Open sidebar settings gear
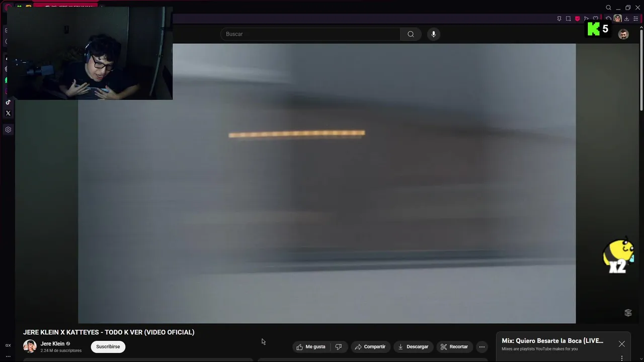644x362 pixels. [x=8, y=130]
